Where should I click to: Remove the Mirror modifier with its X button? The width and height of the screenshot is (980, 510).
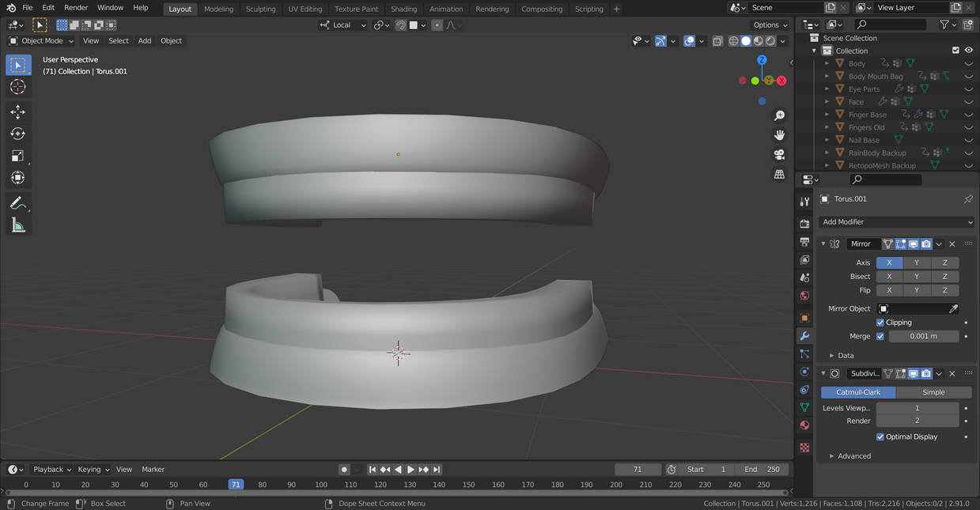pos(952,244)
